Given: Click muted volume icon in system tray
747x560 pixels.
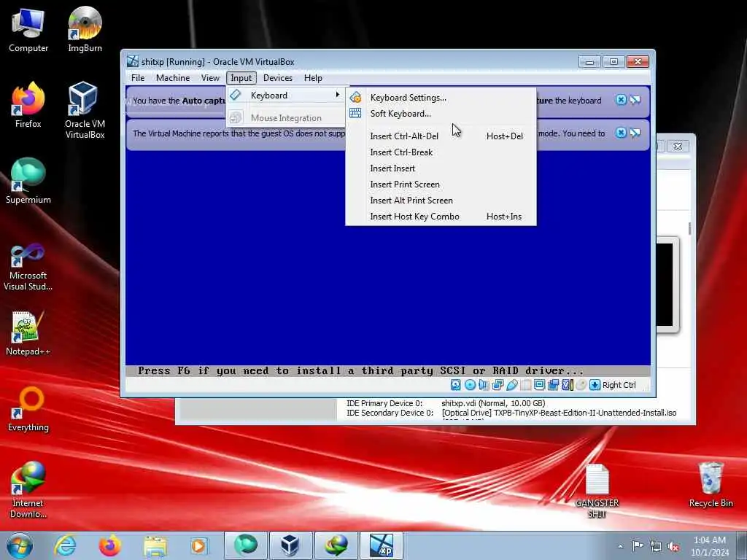Looking at the screenshot, I should [x=673, y=546].
